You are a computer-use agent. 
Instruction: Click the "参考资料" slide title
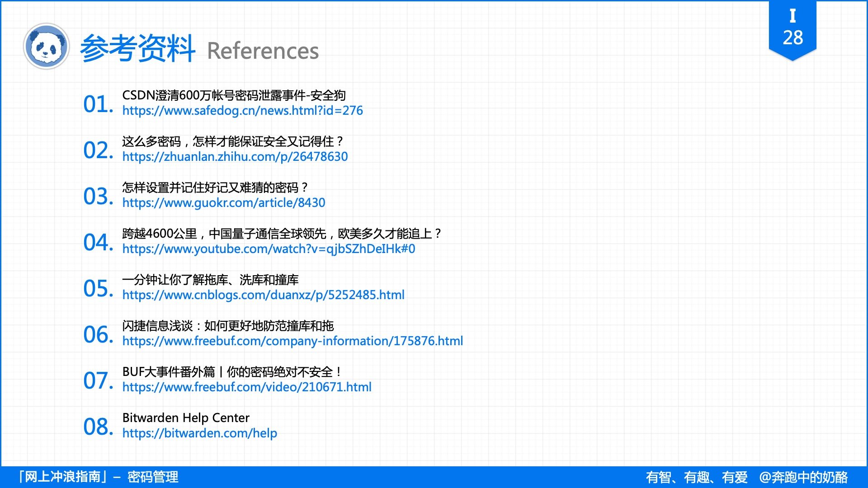point(137,51)
